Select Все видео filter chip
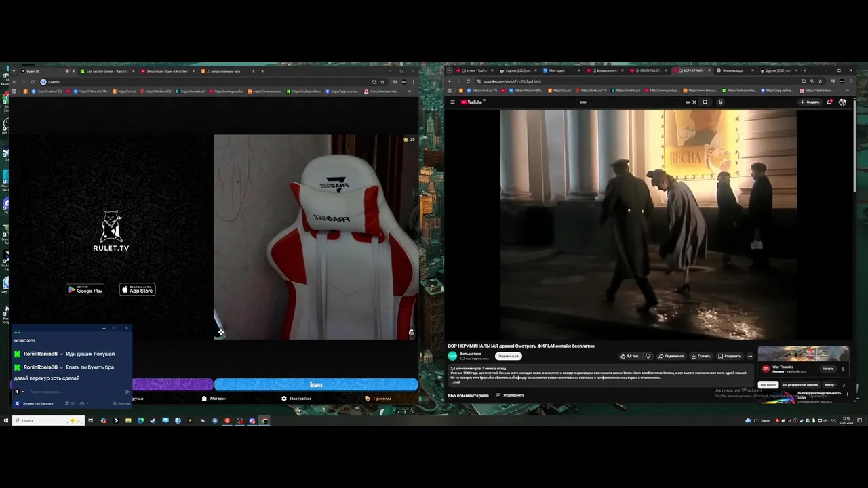 pos(768,385)
